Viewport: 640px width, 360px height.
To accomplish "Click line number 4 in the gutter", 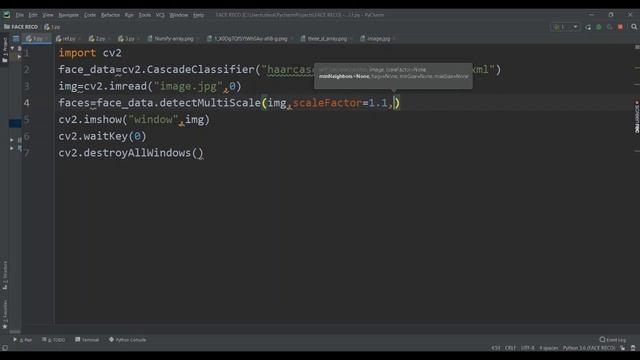I will point(27,103).
